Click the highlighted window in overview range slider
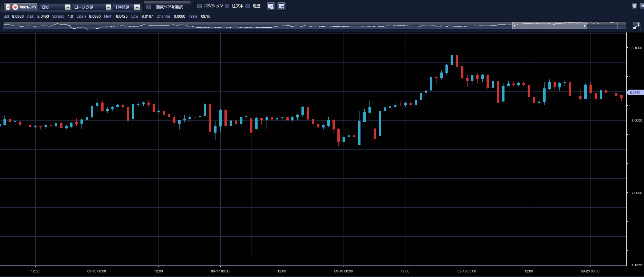Screen dimensions: 644x277 [549, 26]
